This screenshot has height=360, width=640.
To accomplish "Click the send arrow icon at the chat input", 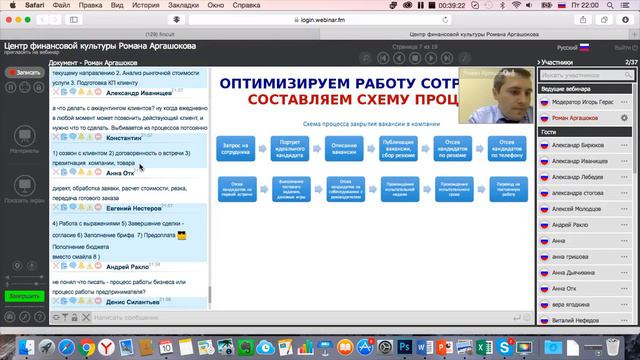I will [x=517, y=317].
